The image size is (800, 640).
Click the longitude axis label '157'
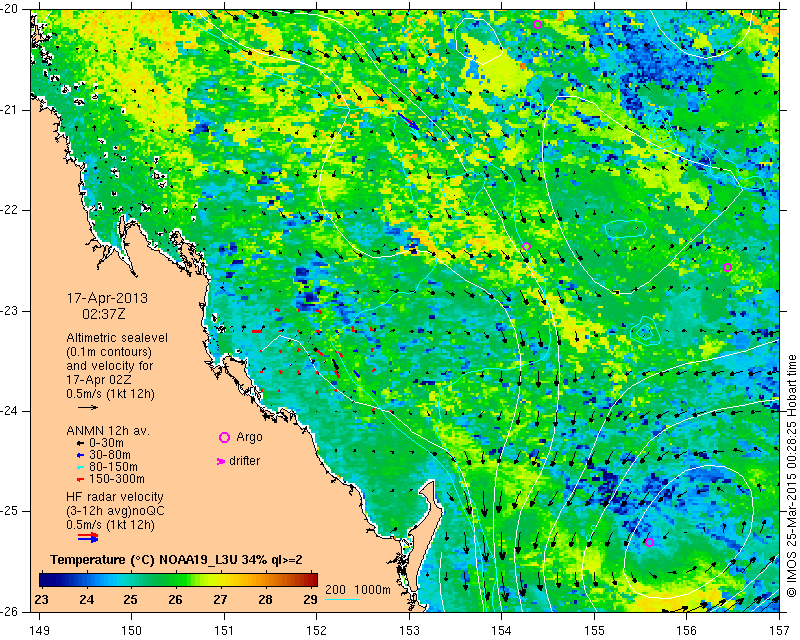(779, 631)
